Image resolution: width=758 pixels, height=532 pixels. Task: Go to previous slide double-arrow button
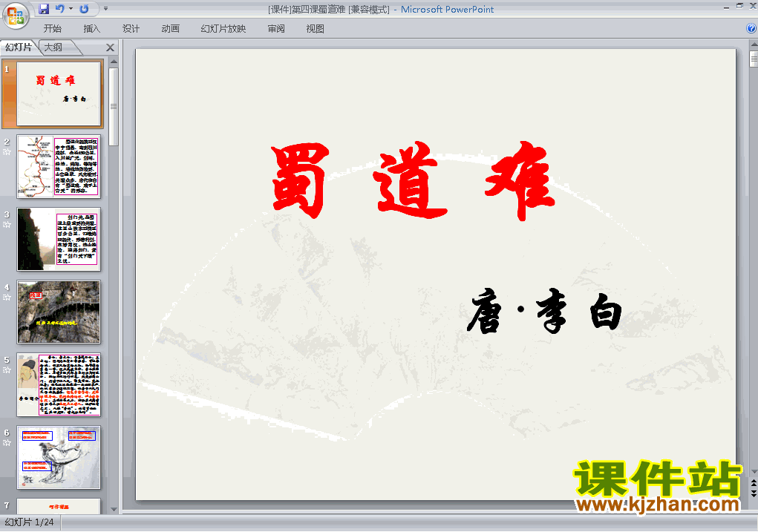[x=754, y=483]
